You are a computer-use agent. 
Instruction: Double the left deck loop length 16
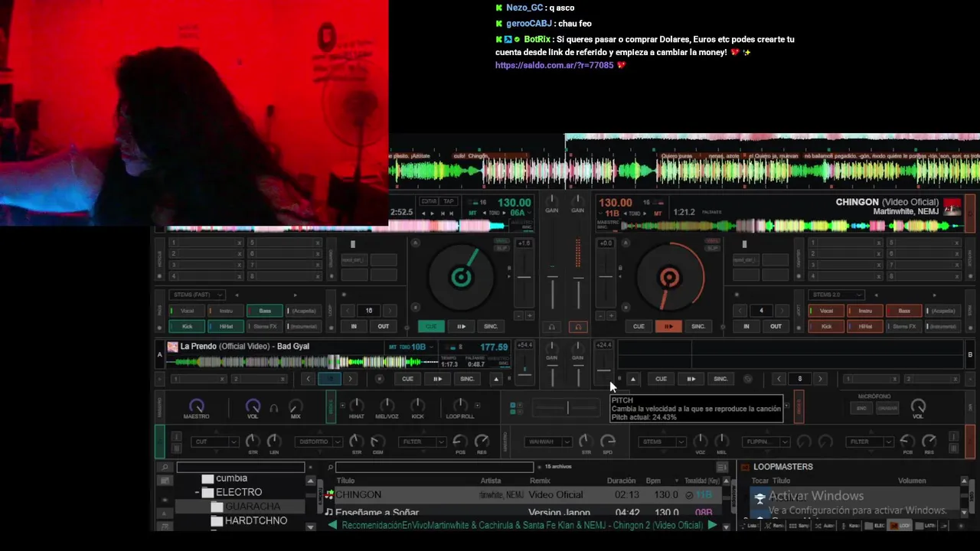click(390, 311)
